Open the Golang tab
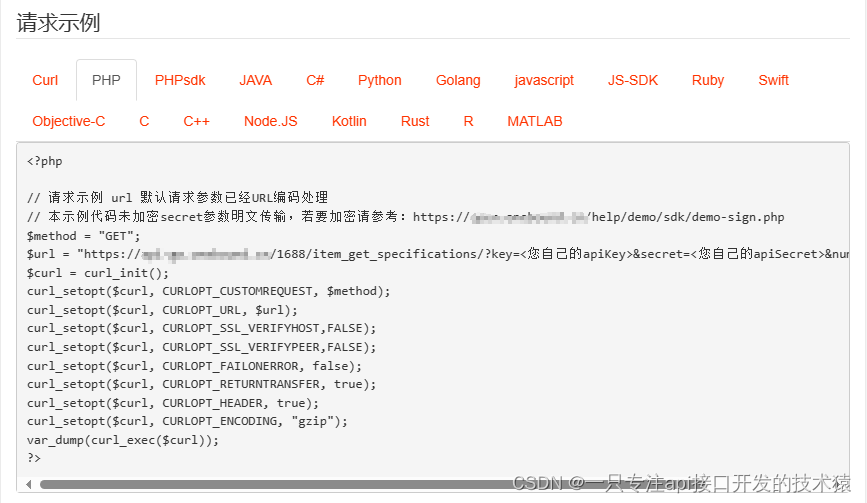The width and height of the screenshot is (867, 503). pyautogui.click(x=458, y=81)
